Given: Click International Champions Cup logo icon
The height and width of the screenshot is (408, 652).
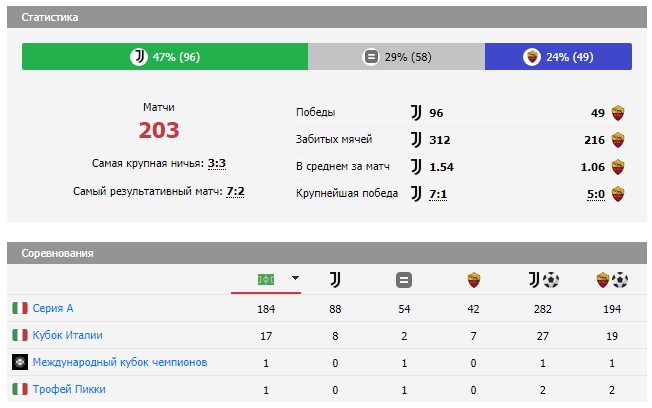Looking at the screenshot, I should click(20, 362).
